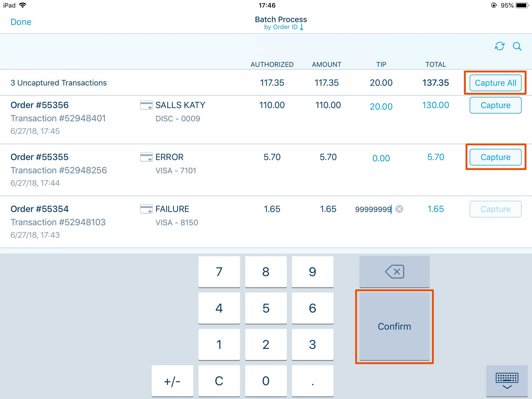Confirm the entered tip amount

(394, 327)
